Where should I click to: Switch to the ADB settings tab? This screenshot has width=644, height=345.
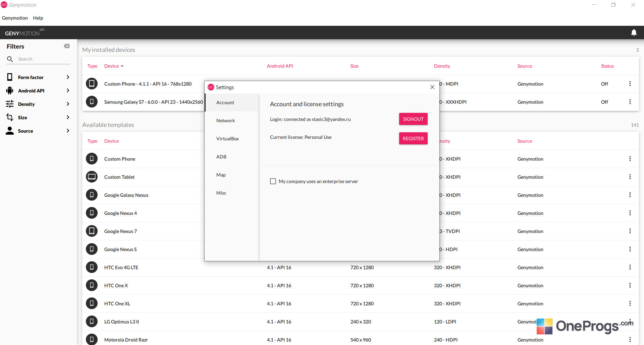tap(232, 157)
